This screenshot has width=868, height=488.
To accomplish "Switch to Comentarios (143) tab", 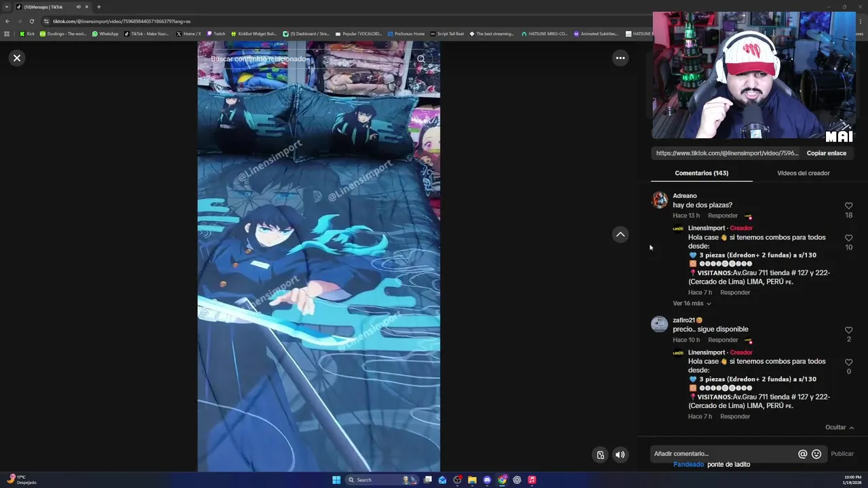I will 701,173.
